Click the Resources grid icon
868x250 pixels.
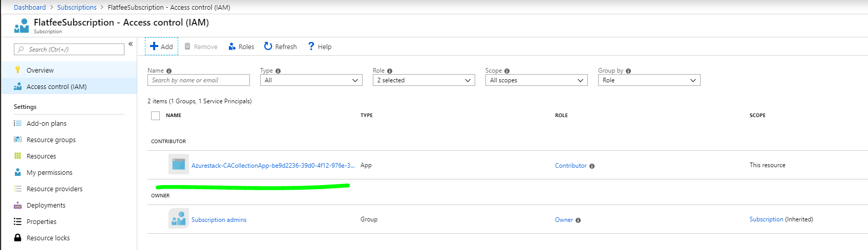(x=17, y=156)
